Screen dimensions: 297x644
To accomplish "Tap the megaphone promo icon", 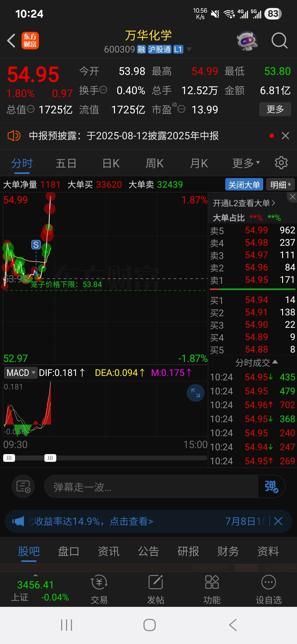I will coord(18,521).
